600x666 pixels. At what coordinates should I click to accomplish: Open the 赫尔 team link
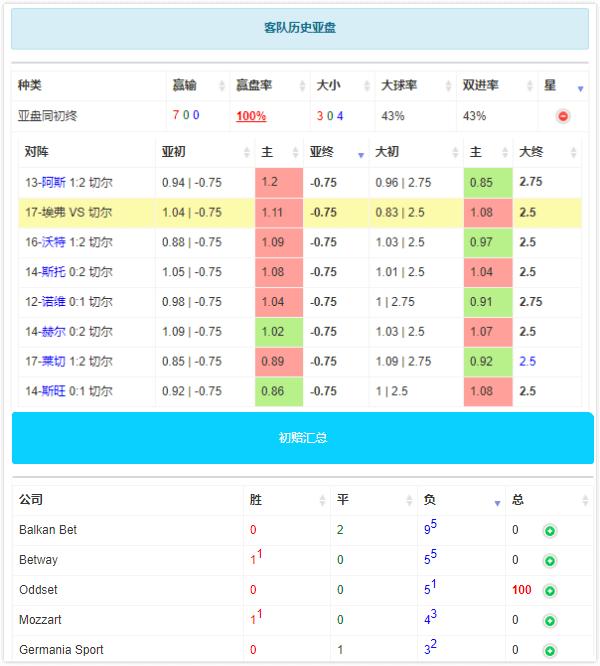pyautogui.click(x=54, y=331)
